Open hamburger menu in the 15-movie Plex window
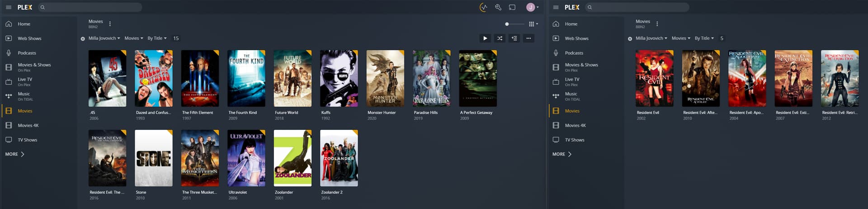 8,7
